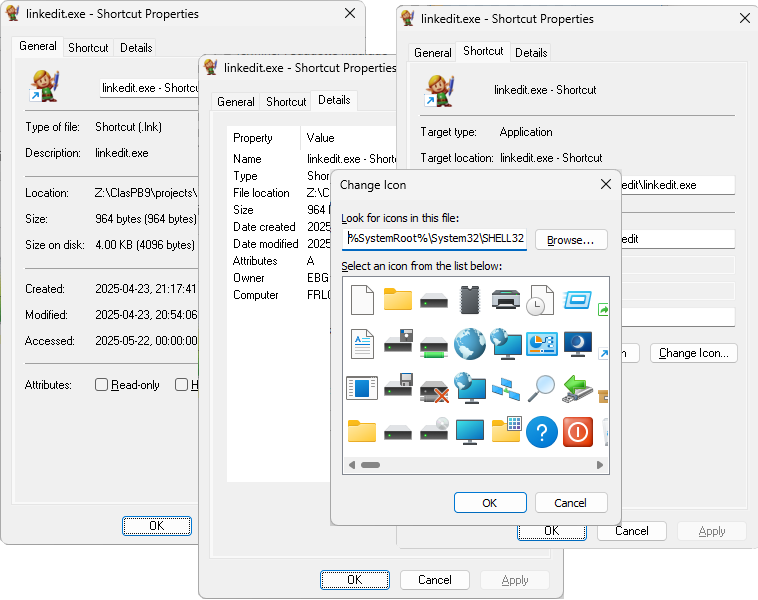Click the target field ending in linkedit.exe

677,185
